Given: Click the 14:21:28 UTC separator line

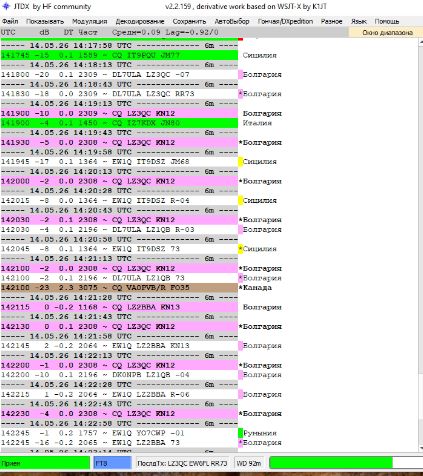Looking at the screenshot, I should 119,298.
